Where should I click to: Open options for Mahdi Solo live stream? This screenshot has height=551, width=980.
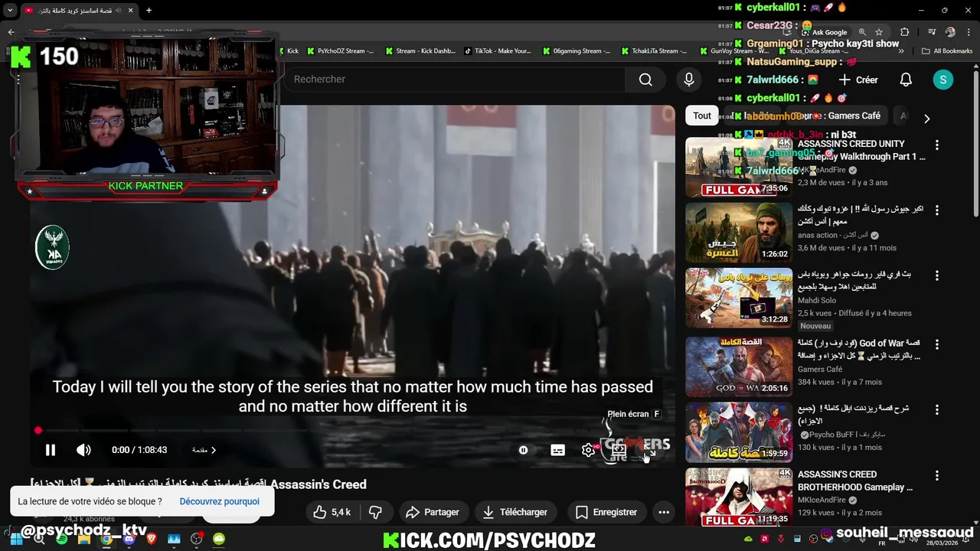tap(937, 275)
